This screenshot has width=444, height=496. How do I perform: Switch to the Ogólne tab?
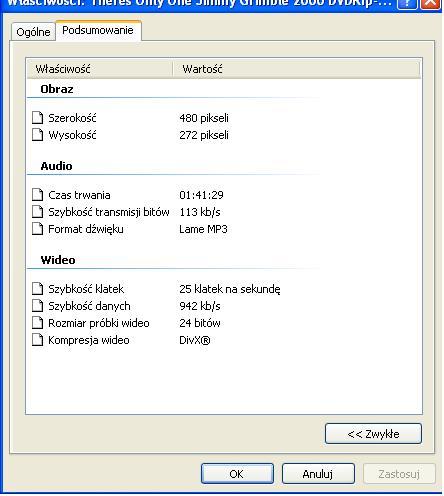point(33,32)
